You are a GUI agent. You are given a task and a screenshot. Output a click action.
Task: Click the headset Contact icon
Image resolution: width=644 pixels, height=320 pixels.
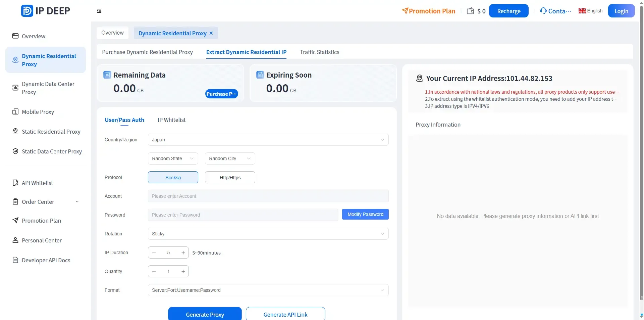tap(543, 11)
